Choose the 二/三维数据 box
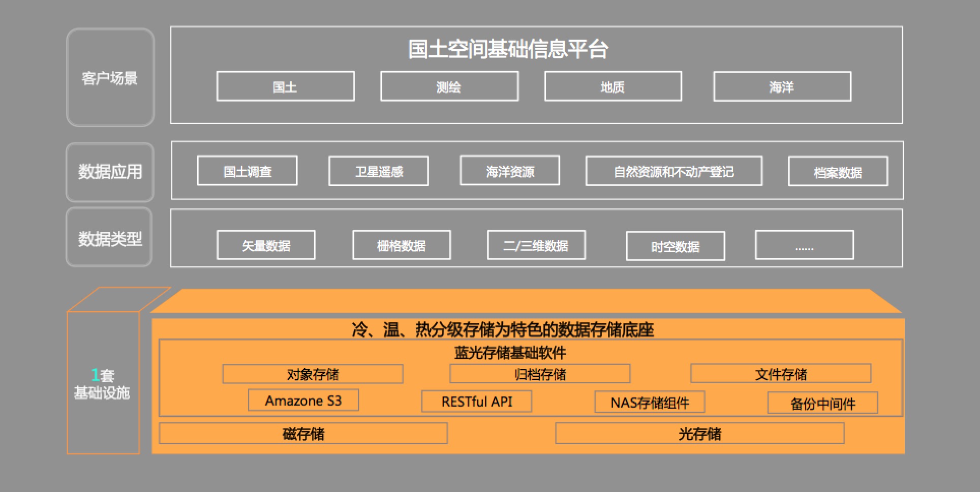The height and width of the screenshot is (492, 980). click(x=536, y=245)
